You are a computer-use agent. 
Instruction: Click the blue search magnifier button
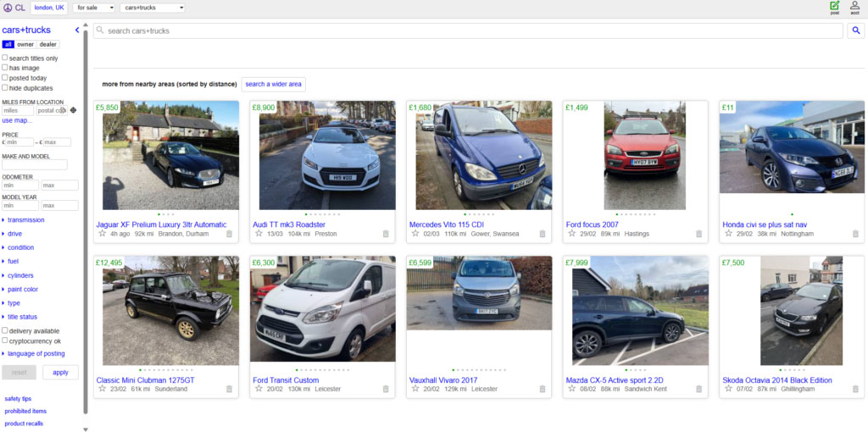(856, 31)
